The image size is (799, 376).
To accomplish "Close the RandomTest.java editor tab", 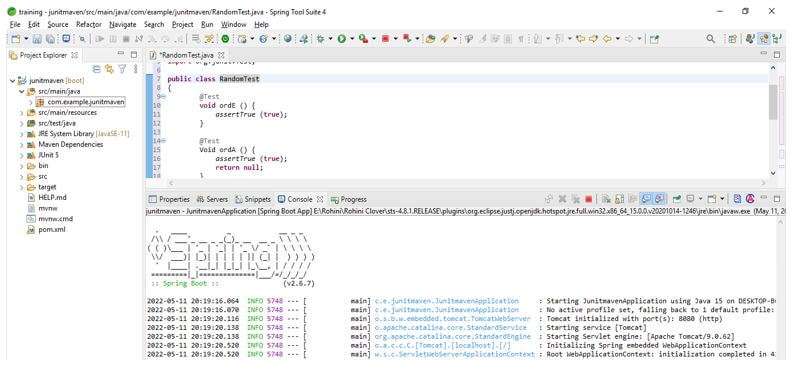I will (221, 55).
